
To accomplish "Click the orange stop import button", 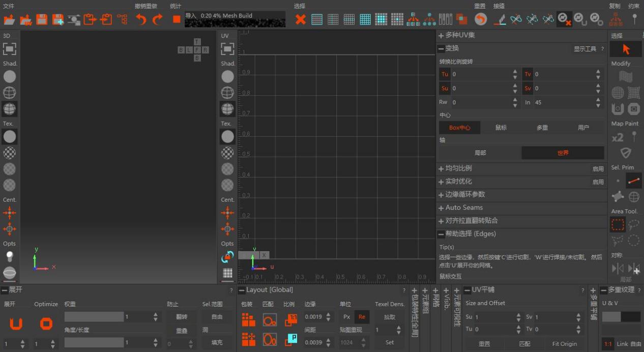I will point(177,19).
